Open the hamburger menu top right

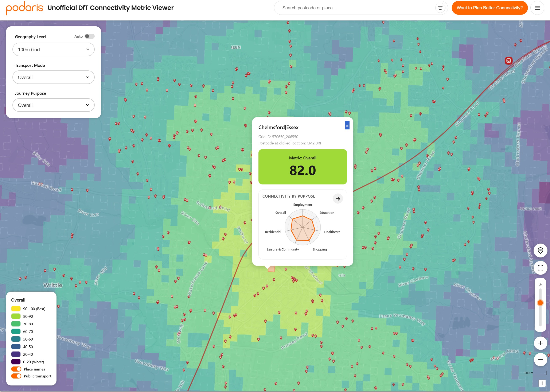[537, 7]
